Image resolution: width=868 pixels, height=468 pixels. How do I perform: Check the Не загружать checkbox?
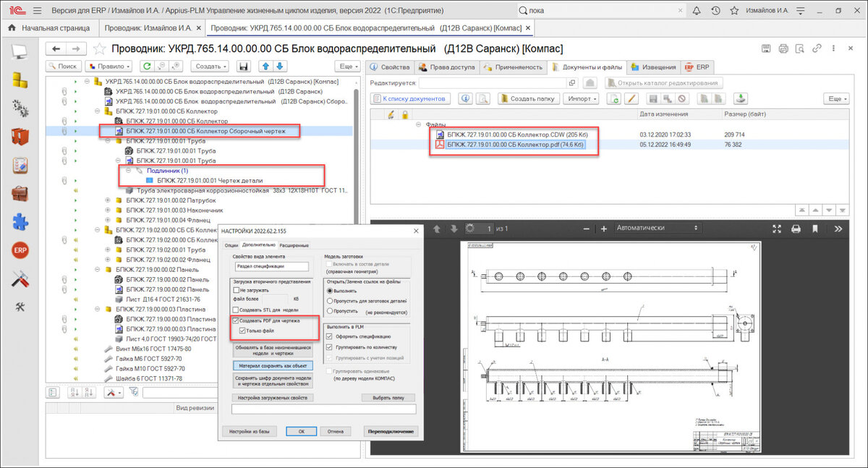click(236, 289)
